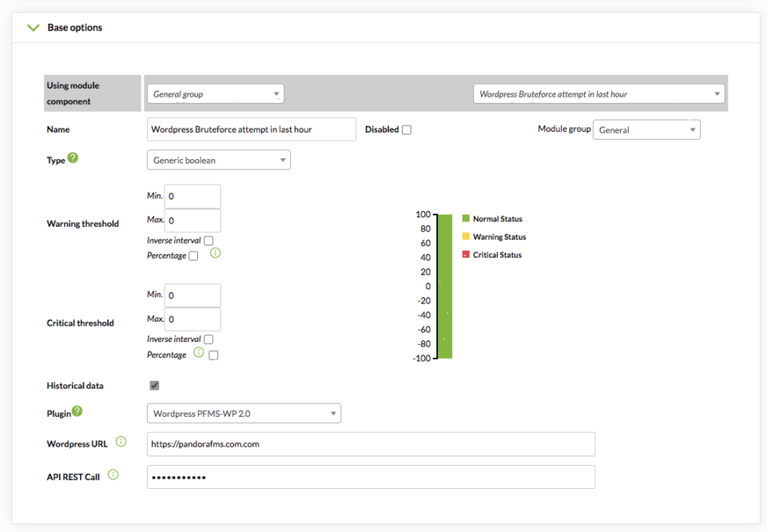Open the Wordpress Bruteforce attempt component dropdown
Image resolution: width=767 pixels, height=532 pixels.
[x=599, y=94]
